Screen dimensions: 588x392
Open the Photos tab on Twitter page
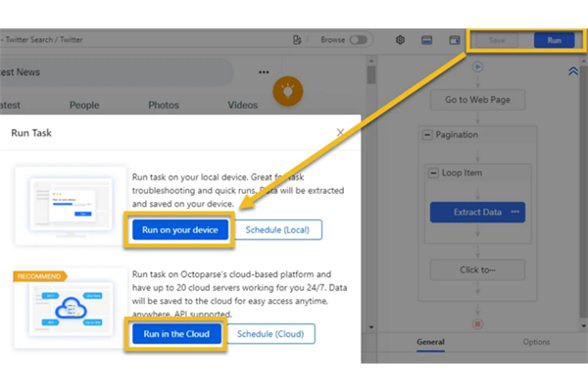[x=164, y=105]
